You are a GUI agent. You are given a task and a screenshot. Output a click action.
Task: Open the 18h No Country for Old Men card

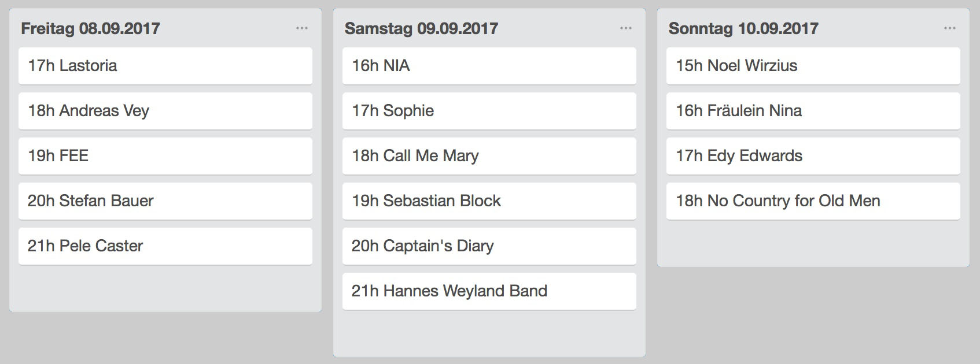coord(813,201)
